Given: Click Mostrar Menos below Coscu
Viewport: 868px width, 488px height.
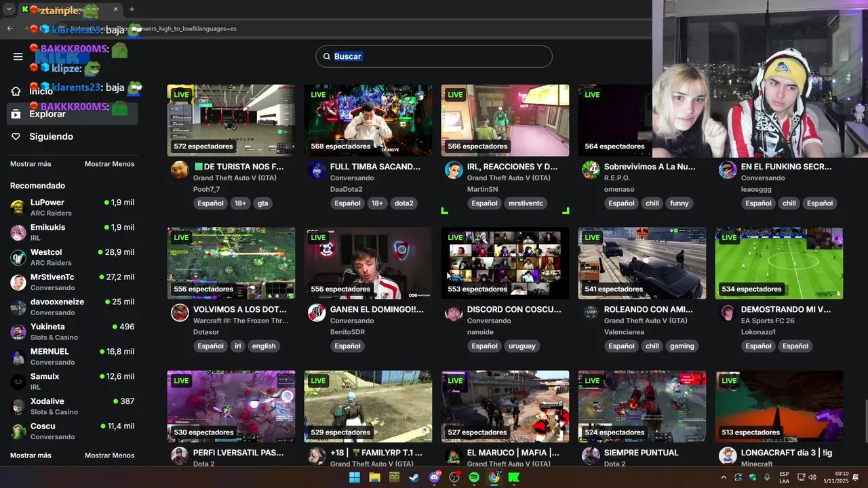Looking at the screenshot, I should point(109,455).
